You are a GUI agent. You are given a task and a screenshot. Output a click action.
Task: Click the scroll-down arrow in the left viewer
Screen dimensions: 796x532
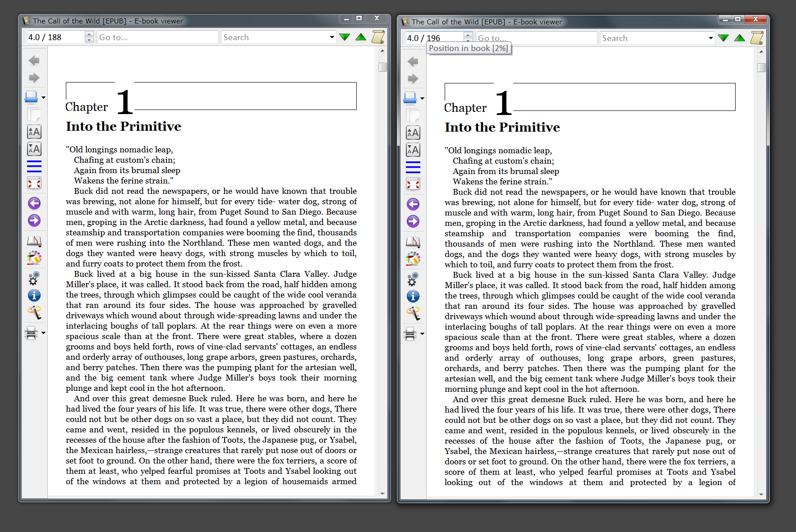382,494
